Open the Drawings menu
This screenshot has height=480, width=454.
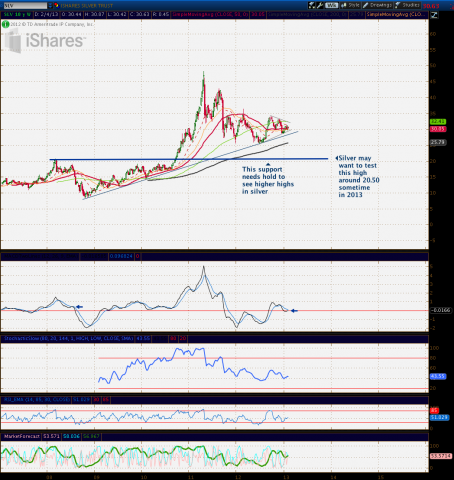tap(378, 5)
